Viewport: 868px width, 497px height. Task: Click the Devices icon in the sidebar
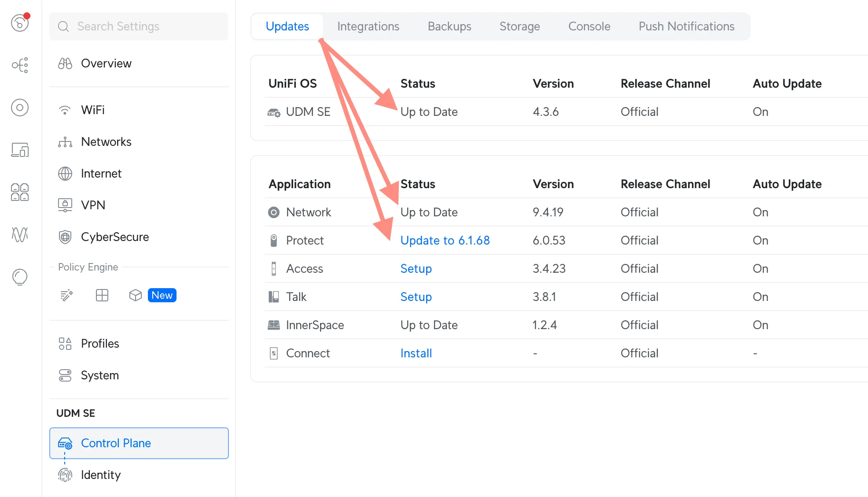(19, 150)
